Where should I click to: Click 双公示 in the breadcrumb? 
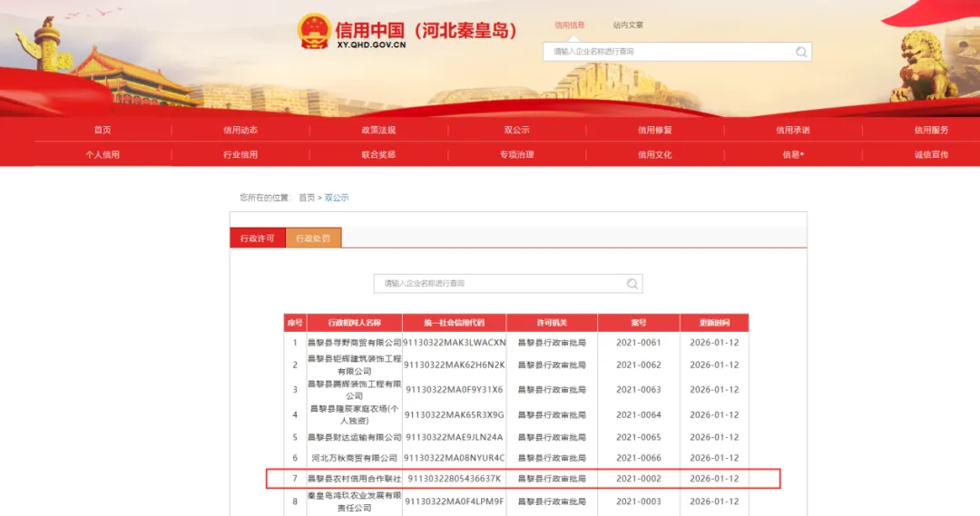coord(337,198)
